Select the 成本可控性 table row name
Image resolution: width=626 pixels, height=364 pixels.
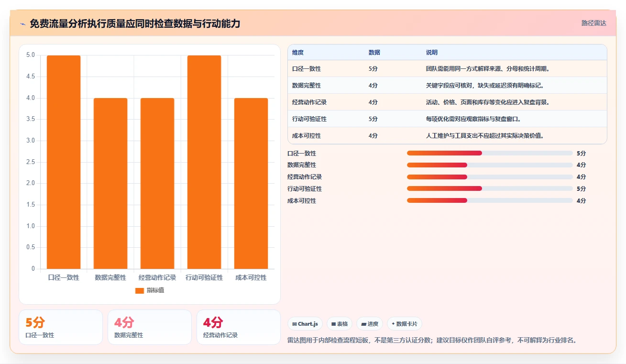tap(307, 136)
